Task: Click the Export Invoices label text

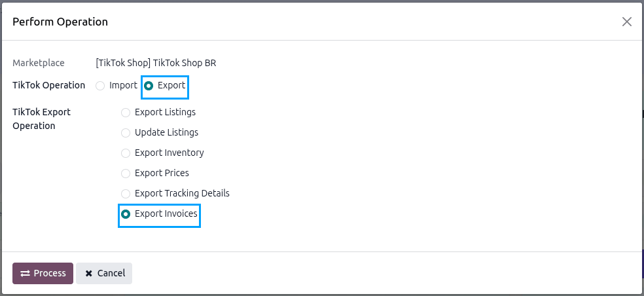Action: pos(166,213)
